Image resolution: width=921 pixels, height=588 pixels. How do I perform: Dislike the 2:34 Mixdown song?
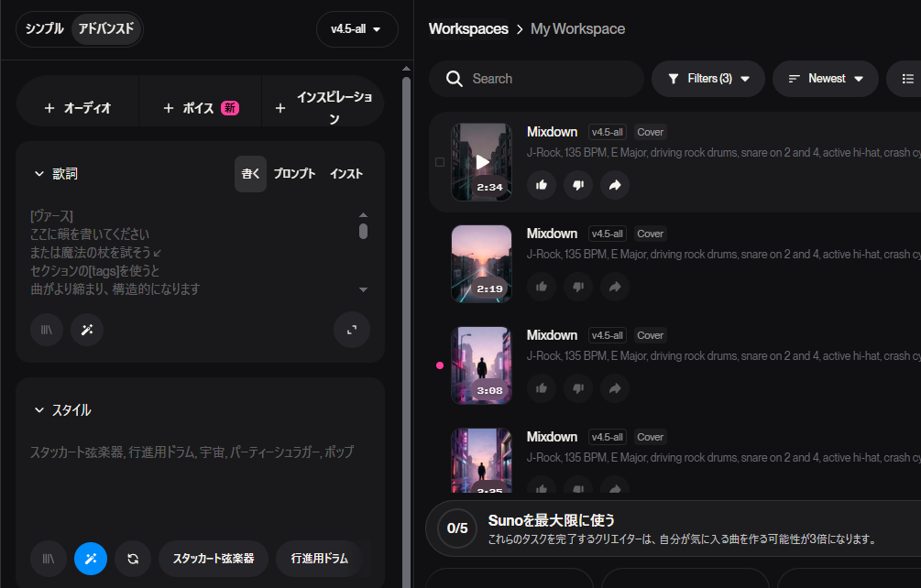pos(578,185)
